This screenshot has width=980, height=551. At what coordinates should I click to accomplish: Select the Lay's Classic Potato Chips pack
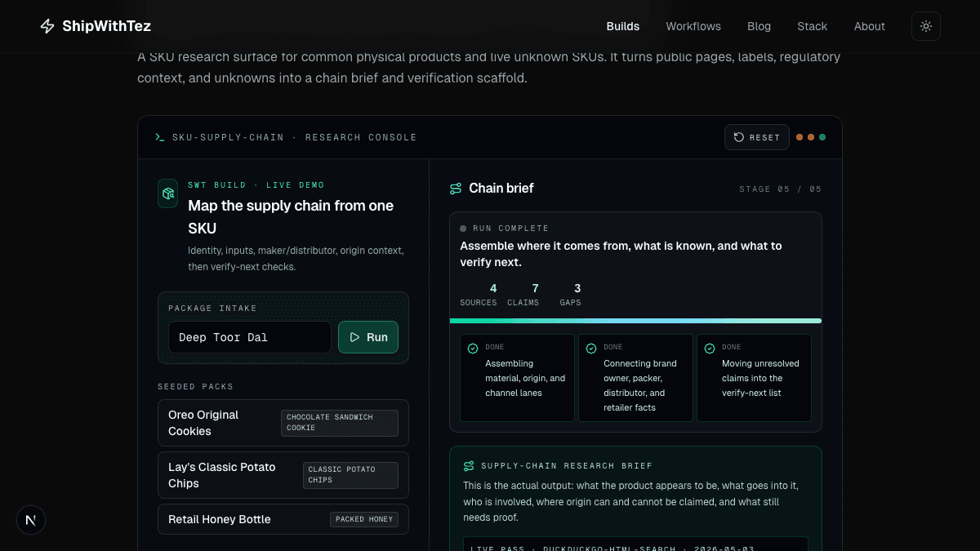pyautogui.click(x=283, y=475)
